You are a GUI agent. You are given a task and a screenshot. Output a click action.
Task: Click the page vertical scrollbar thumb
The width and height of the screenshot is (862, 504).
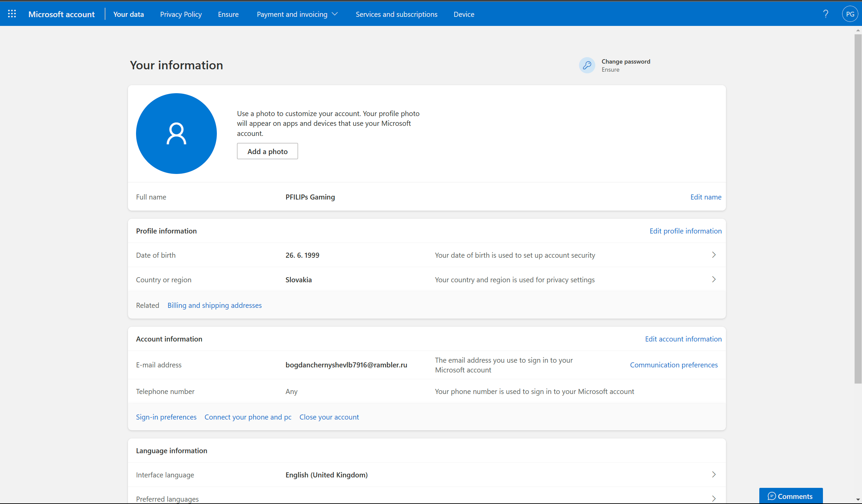[x=858, y=209]
